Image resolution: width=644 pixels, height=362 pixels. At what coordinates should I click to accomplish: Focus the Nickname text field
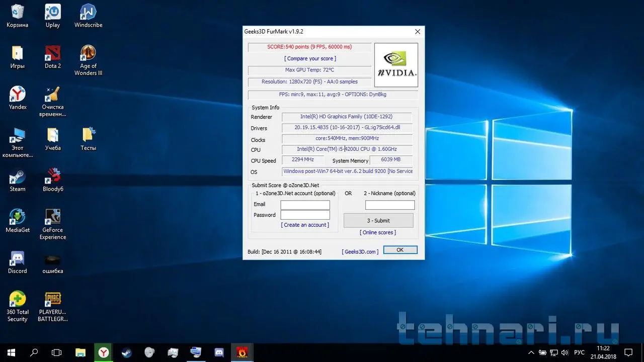[390, 205]
